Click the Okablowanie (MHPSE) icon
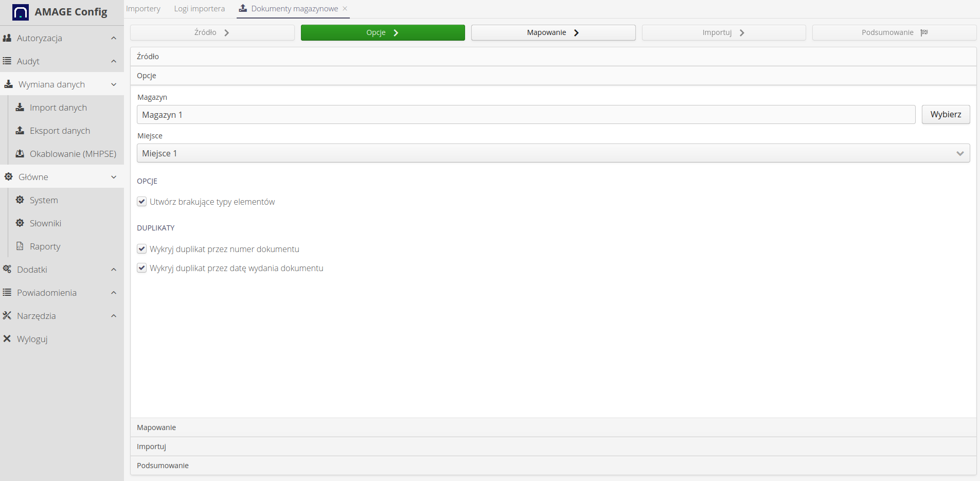The width and height of the screenshot is (980, 481). pos(20,154)
